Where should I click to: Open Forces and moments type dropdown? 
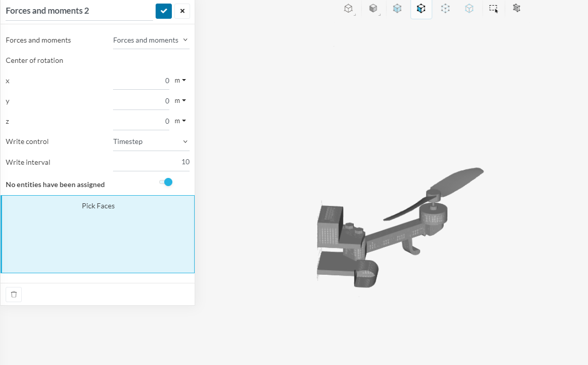pyautogui.click(x=151, y=40)
